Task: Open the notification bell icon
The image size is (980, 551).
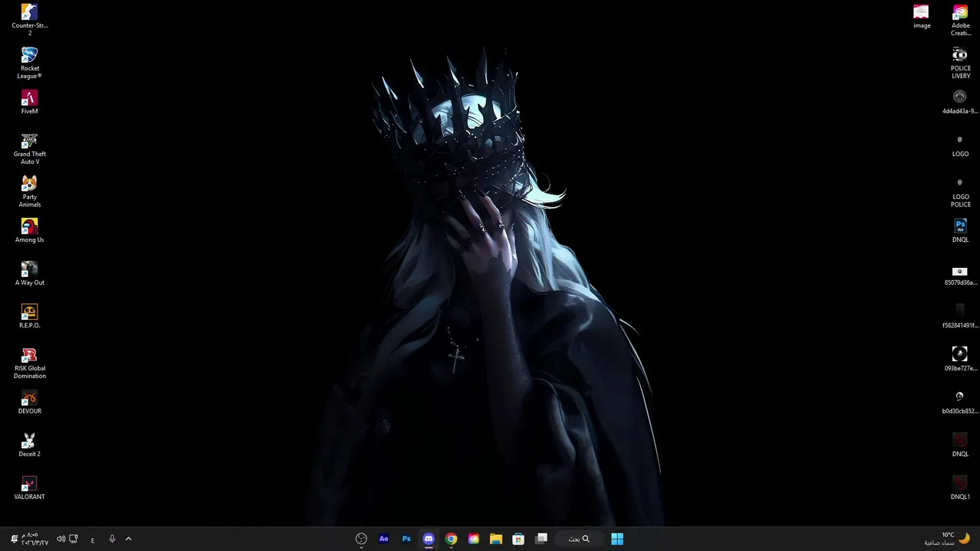Action: click(14, 539)
